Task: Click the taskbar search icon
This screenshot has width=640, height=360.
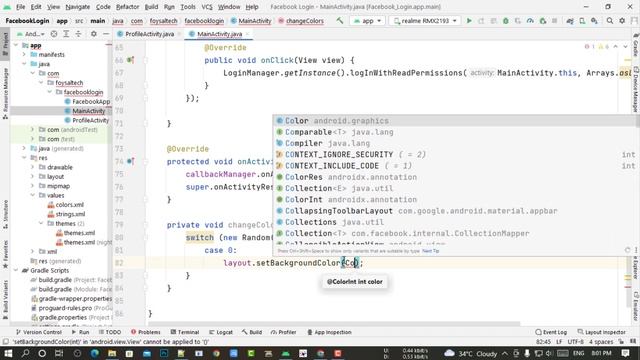Action: coord(25,353)
